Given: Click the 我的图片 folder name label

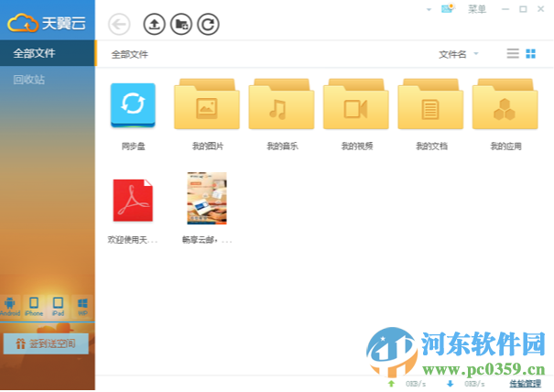Looking at the screenshot, I should tap(208, 146).
